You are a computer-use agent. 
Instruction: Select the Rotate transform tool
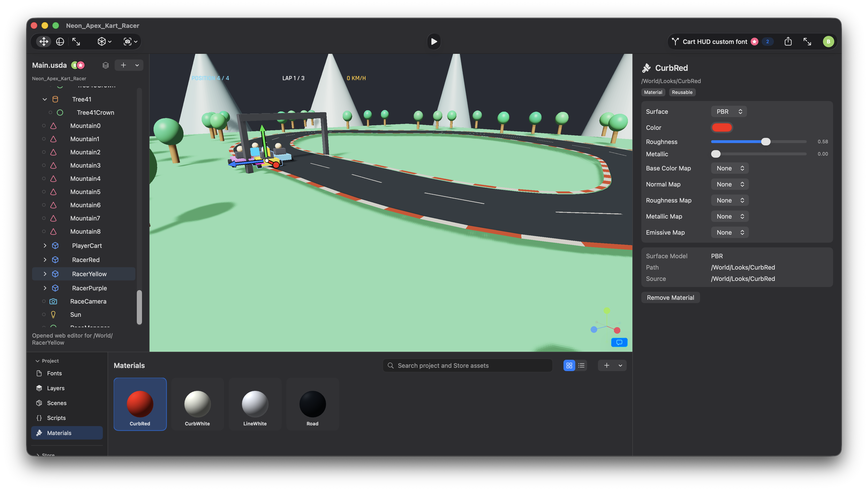tap(60, 42)
